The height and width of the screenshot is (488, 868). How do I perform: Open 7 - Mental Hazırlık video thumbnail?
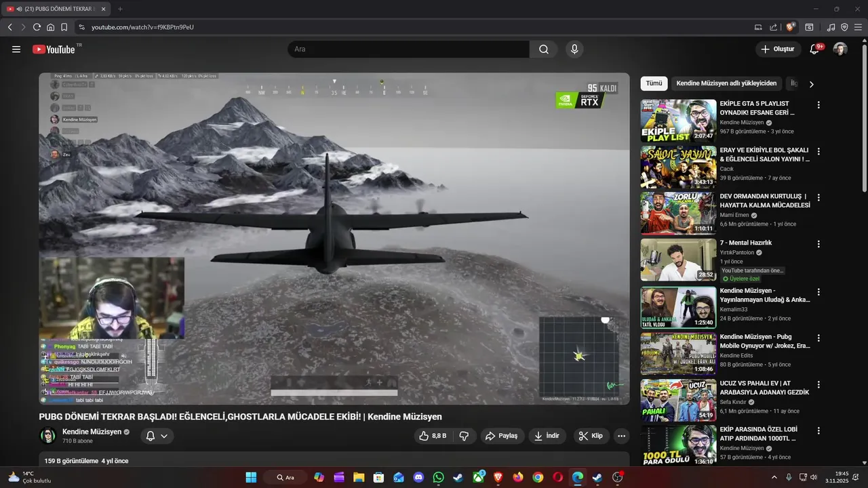tap(678, 260)
